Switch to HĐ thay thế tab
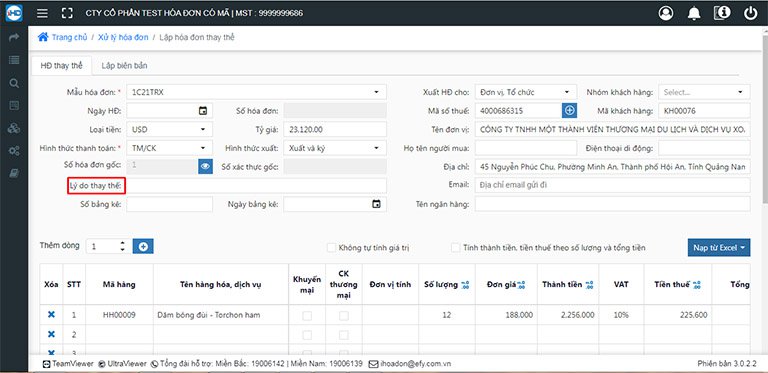Viewport: 768px width, 373px height. click(x=61, y=66)
